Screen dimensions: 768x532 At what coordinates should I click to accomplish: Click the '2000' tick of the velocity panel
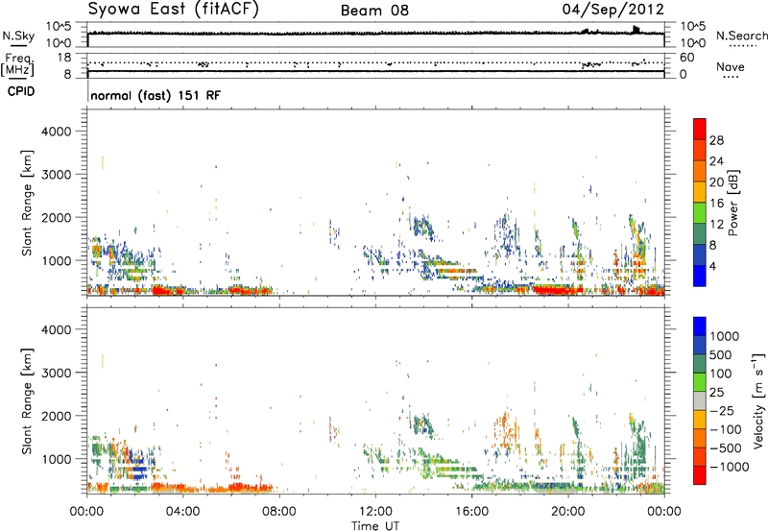tap(56, 416)
